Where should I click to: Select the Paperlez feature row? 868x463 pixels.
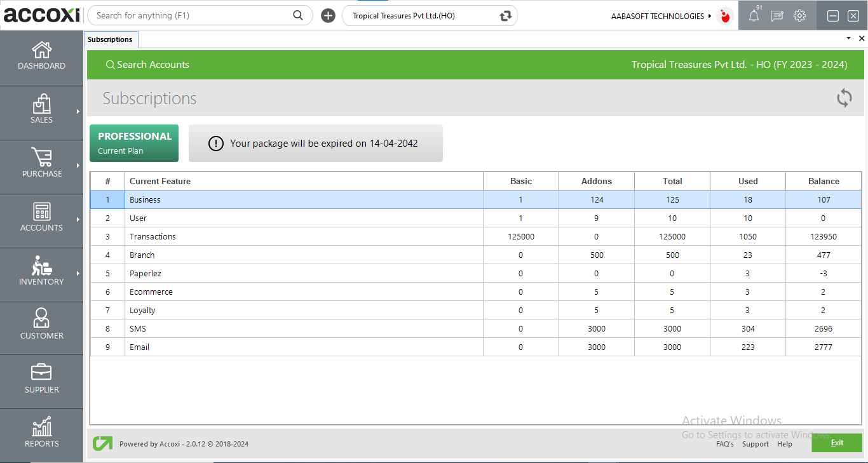coord(476,273)
